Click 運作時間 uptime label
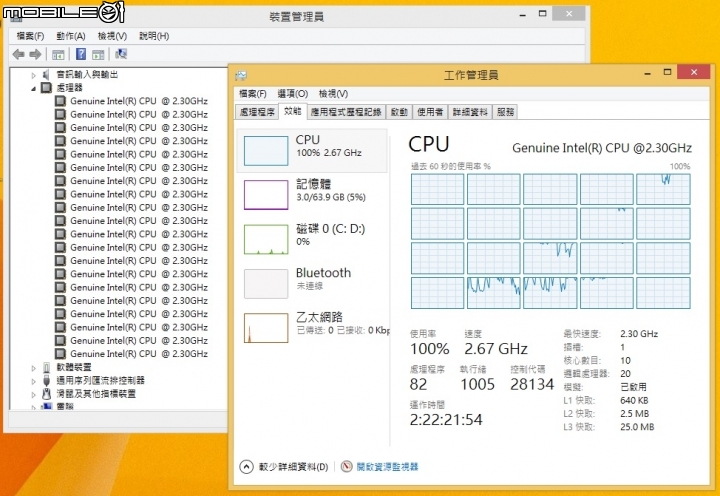Viewport: 720px width, 496px height. (x=427, y=405)
